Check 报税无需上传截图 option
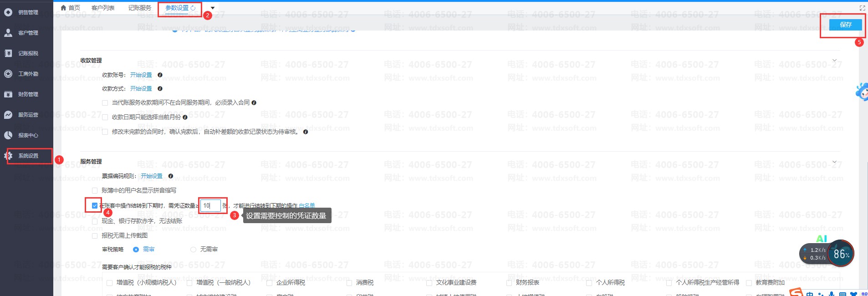 pyautogui.click(x=95, y=236)
